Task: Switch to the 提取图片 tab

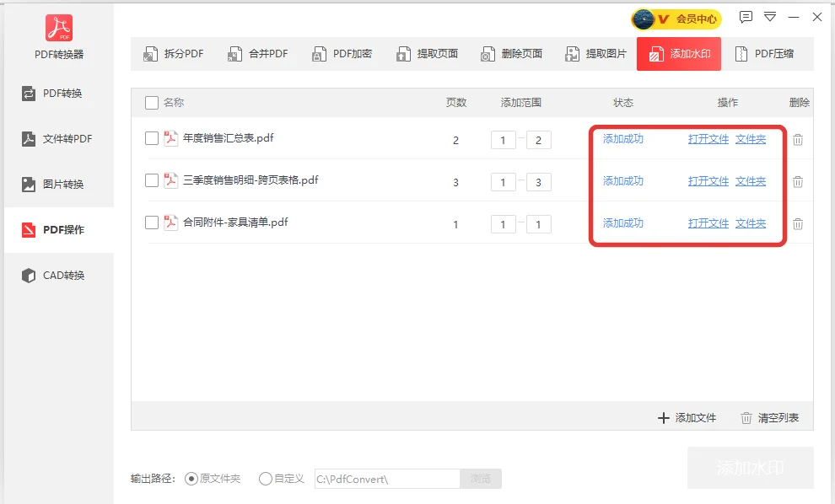Action: tap(595, 54)
